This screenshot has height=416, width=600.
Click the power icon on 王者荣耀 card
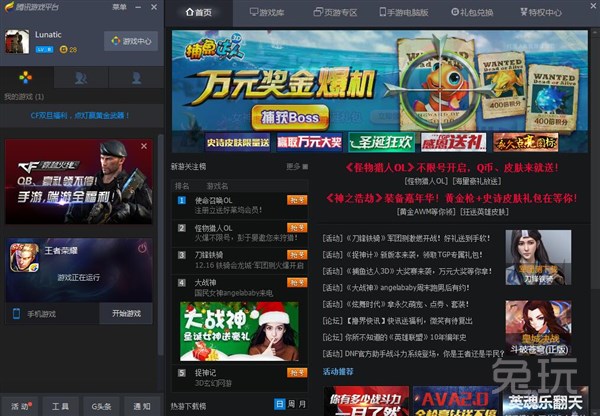tap(142, 249)
